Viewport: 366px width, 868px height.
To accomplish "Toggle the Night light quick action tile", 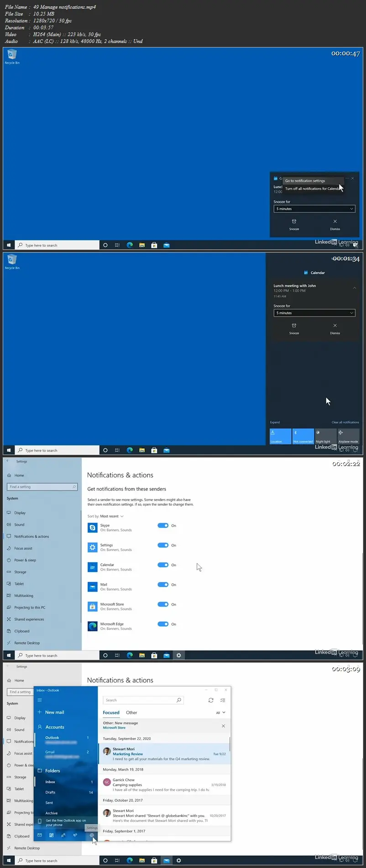I will [x=325, y=436].
